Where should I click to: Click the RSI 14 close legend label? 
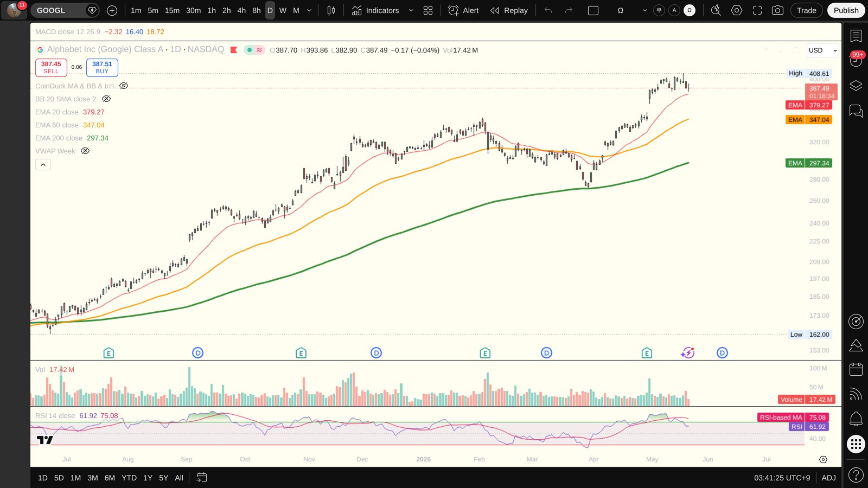(x=55, y=415)
